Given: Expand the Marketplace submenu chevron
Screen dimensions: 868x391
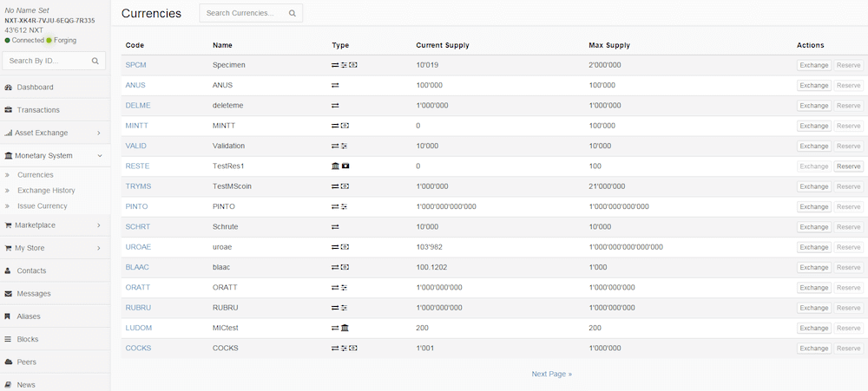Looking at the screenshot, I should pyautogui.click(x=99, y=225).
